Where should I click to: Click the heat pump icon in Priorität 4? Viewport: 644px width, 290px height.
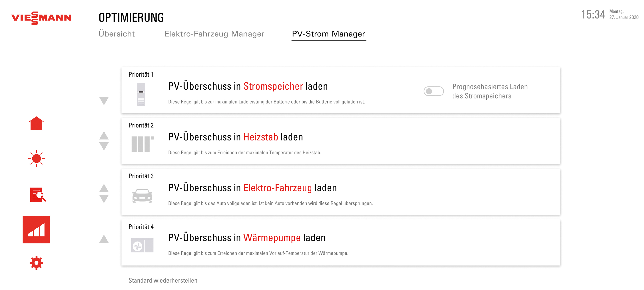pos(142,245)
